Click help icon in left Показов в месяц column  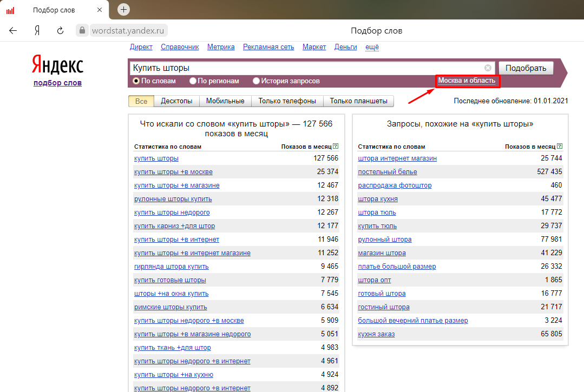click(x=336, y=146)
